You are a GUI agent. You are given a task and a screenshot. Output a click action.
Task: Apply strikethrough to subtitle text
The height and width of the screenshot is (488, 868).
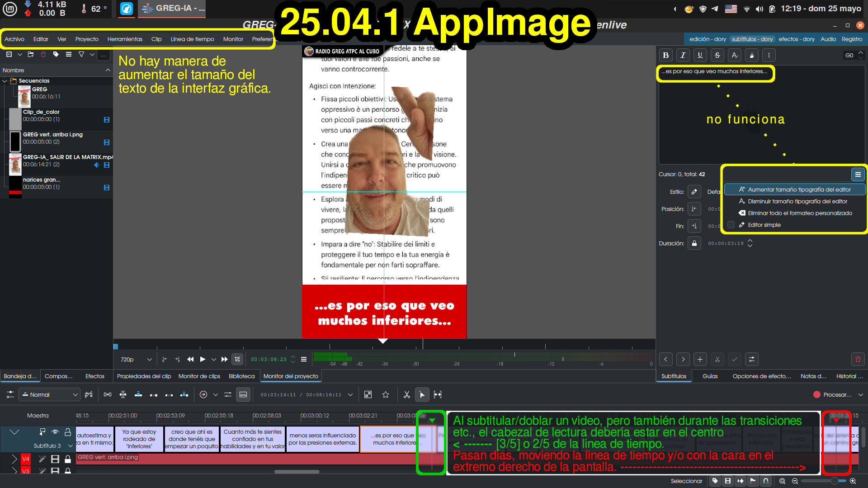[717, 55]
